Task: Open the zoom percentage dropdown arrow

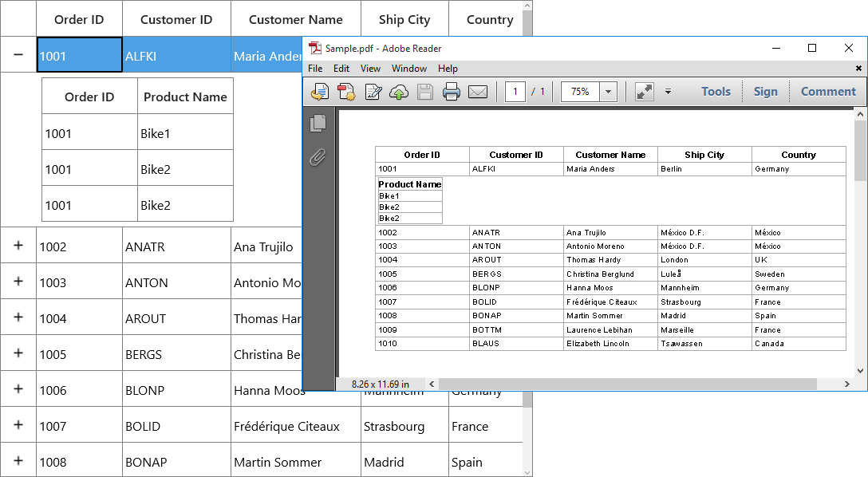Action: [608, 91]
